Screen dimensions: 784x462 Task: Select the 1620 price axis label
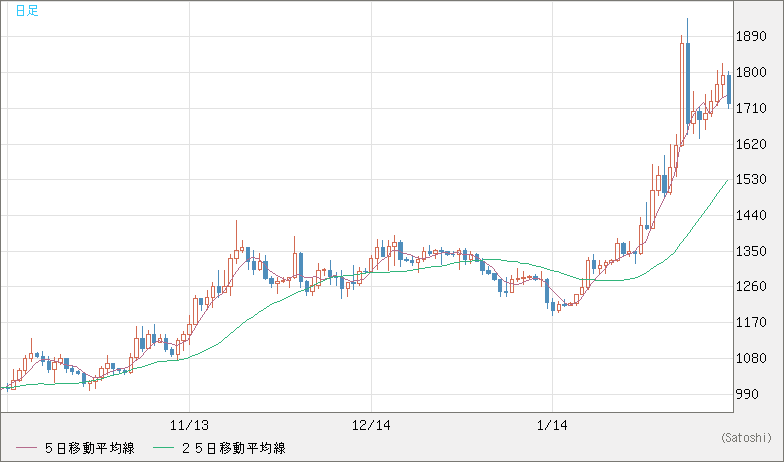coord(751,144)
